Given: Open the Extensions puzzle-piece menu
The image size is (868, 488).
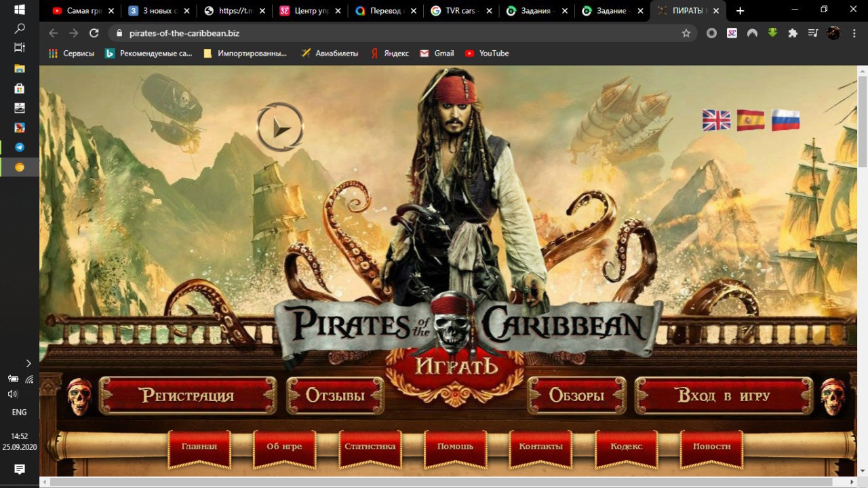Looking at the screenshot, I should point(792,33).
